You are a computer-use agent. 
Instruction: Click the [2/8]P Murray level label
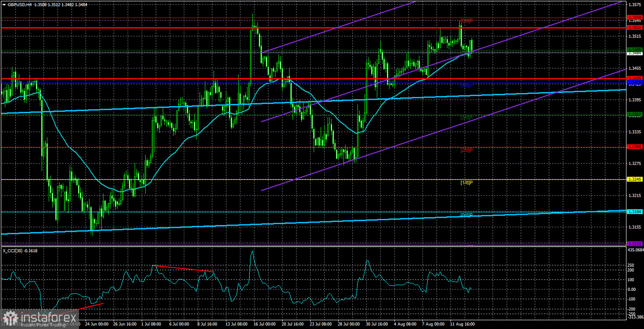coord(466,150)
